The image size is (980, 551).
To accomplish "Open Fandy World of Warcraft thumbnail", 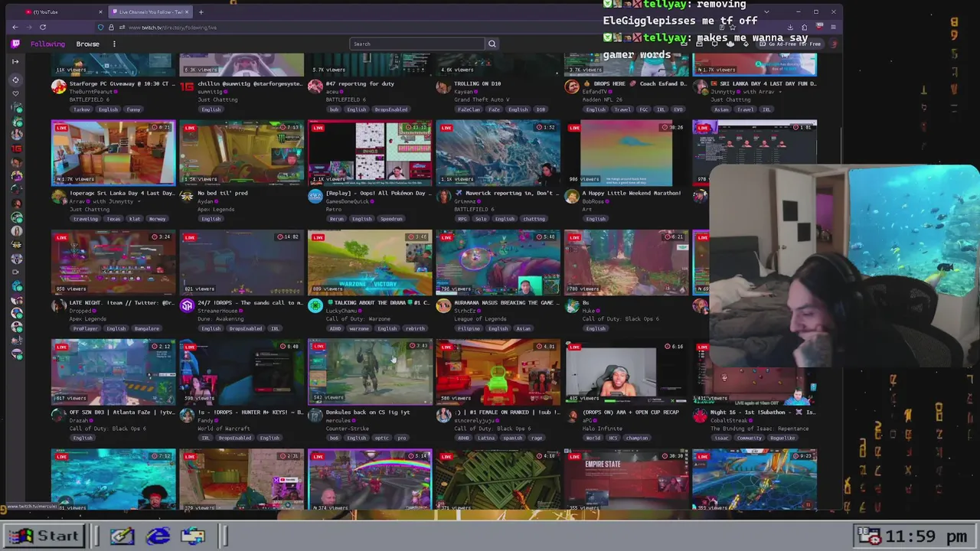I will tap(241, 371).
